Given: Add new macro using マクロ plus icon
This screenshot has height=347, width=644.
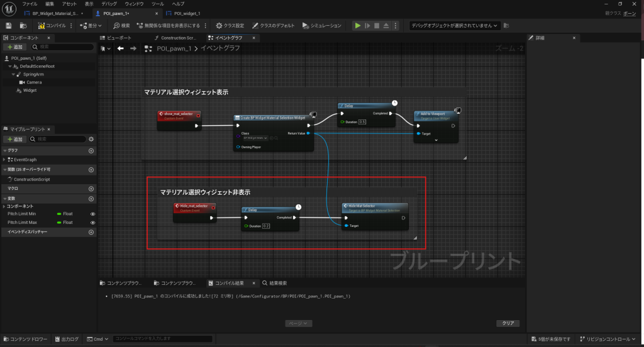Looking at the screenshot, I should click(91, 188).
